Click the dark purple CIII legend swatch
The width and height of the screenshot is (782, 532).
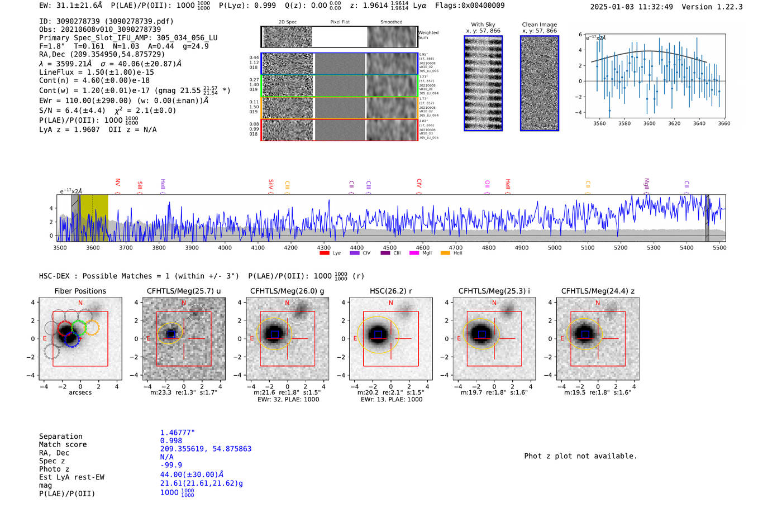pos(385,253)
